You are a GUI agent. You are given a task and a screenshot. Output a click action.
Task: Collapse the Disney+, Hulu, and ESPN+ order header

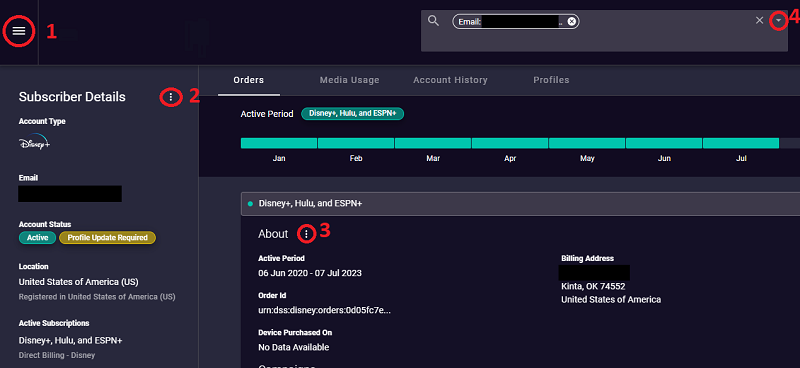[x=520, y=204]
